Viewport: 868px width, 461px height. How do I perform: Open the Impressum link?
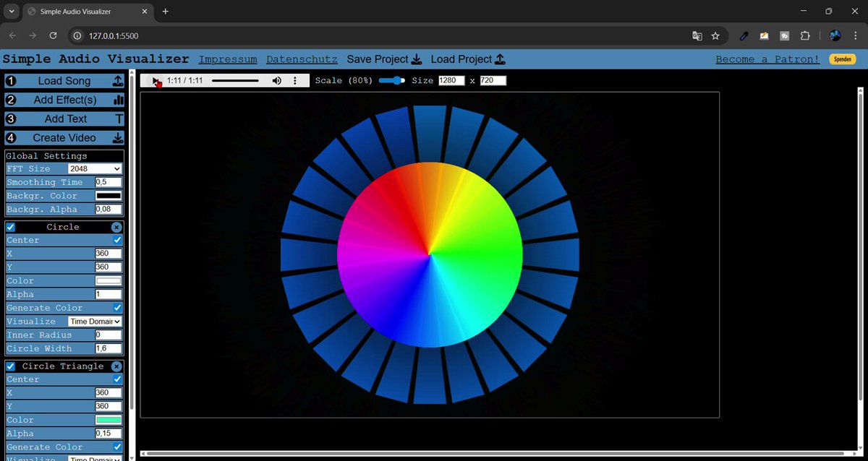[x=228, y=59]
